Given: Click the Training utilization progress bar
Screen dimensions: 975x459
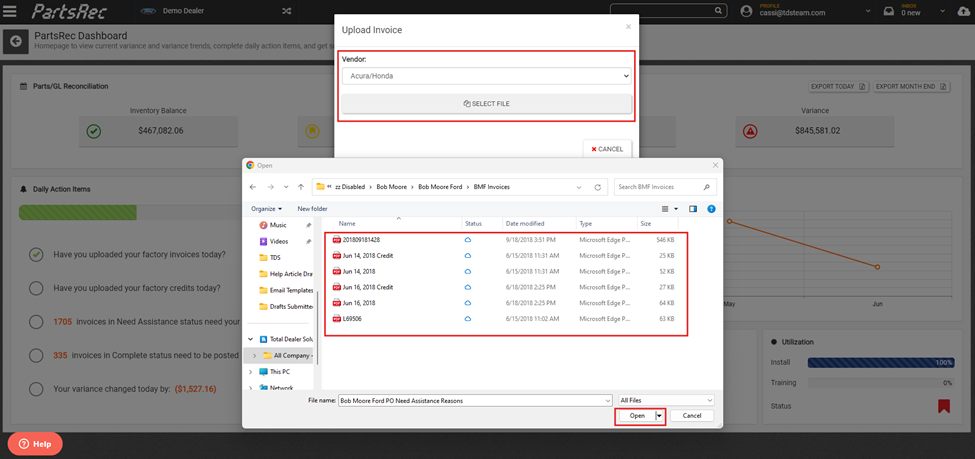Looking at the screenshot, I should tap(880, 382).
